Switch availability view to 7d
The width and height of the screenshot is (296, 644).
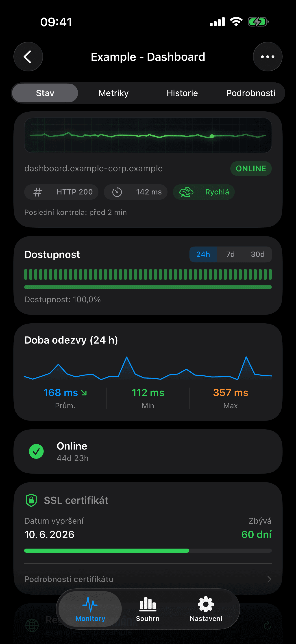(230, 254)
